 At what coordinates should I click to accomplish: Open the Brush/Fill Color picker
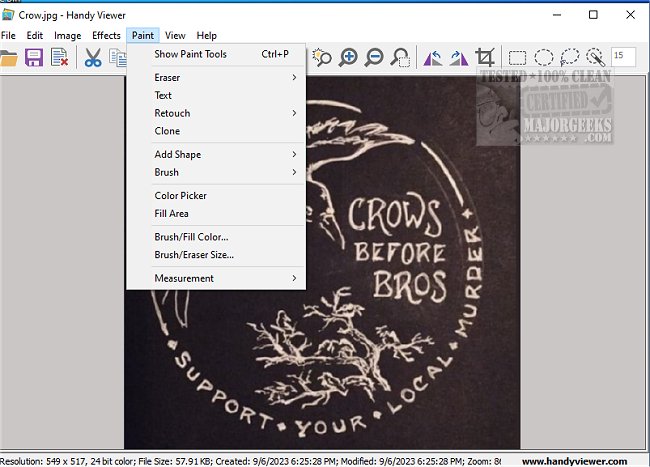[x=191, y=237]
